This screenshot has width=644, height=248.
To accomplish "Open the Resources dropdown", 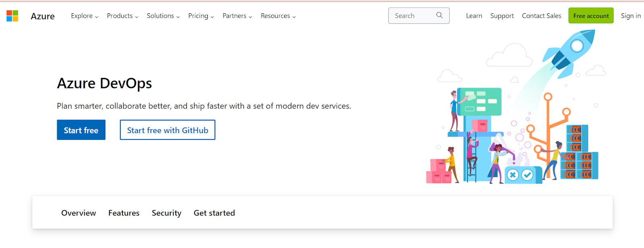I will pos(278,16).
